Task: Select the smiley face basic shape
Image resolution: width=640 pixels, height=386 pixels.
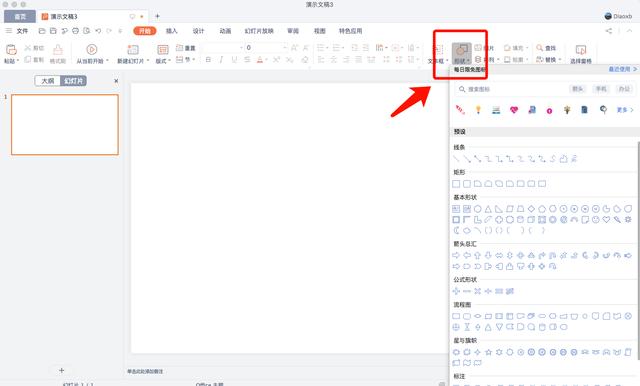Action: coord(596,220)
